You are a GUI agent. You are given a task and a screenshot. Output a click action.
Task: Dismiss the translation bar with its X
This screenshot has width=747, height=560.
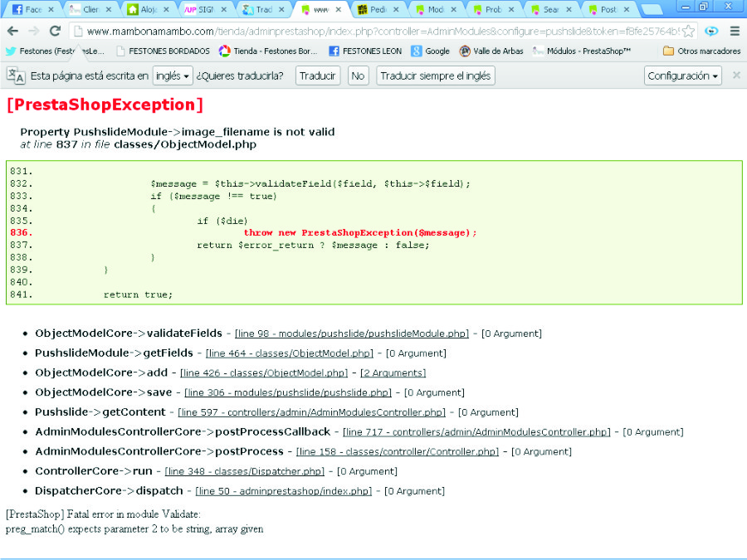tap(736, 75)
